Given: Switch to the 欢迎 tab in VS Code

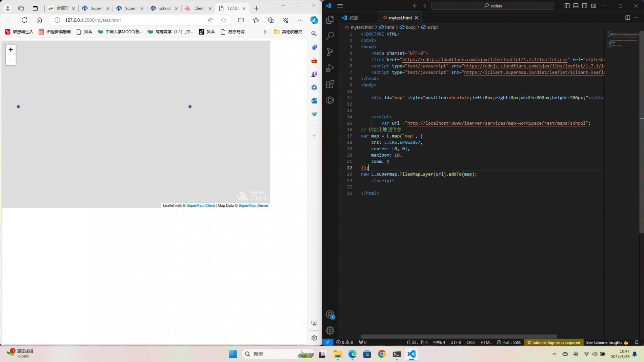Looking at the screenshot, I should pos(354,18).
